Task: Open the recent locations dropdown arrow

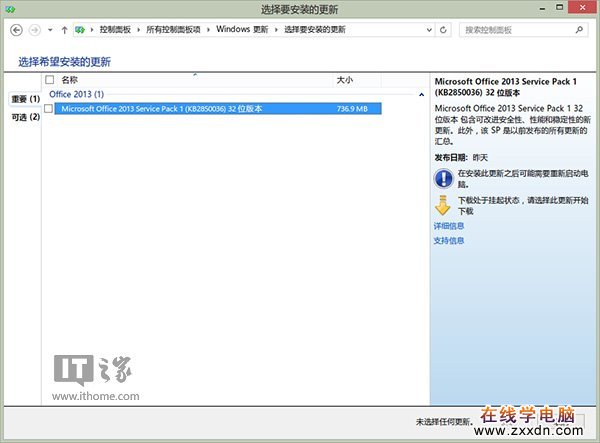Action: [50, 30]
